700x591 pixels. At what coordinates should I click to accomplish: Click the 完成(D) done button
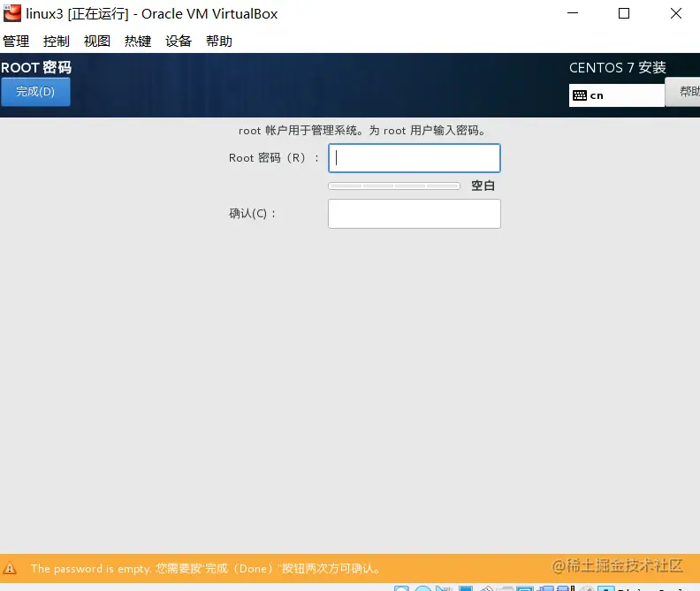pyautogui.click(x=35, y=92)
